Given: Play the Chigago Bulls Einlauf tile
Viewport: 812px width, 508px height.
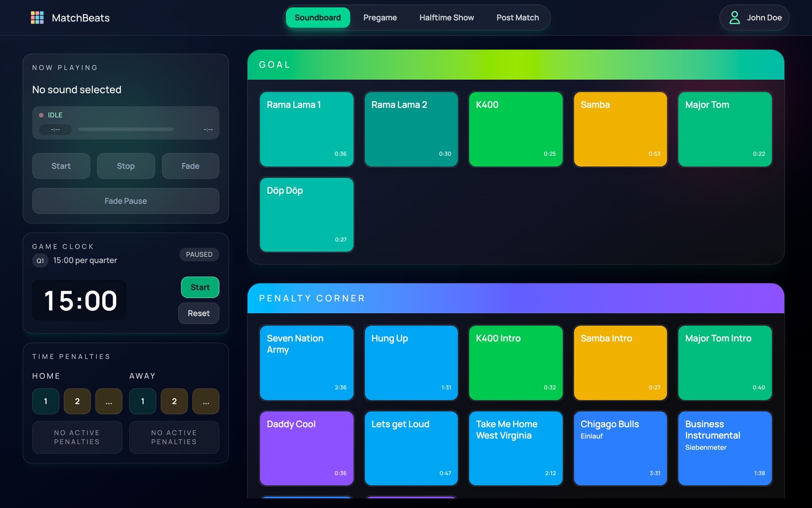Looking at the screenshot, I should tap(620, 449).
